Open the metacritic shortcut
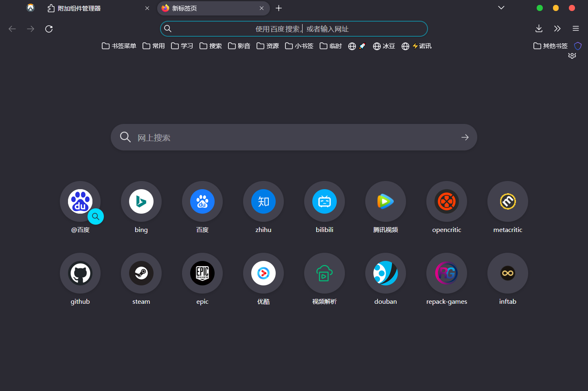This screenshot has height=391, width=588. [x=508, y=201]
